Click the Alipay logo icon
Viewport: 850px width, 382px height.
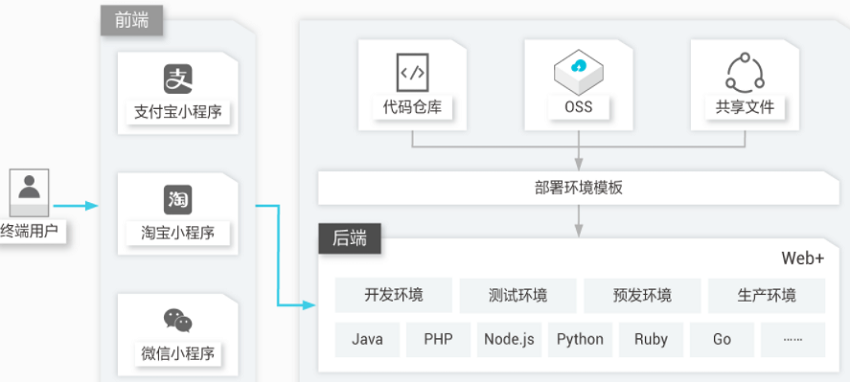(178, 79)
